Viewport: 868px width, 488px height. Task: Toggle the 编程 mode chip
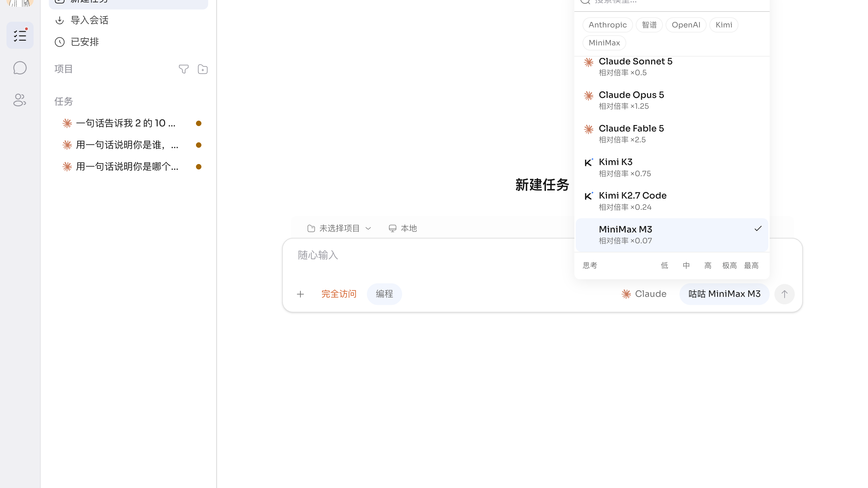(384, 294)
